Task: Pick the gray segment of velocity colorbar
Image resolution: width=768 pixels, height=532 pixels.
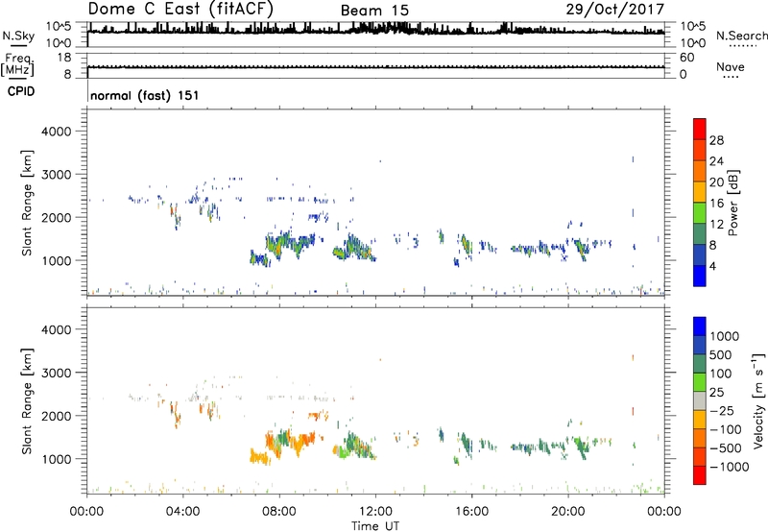Action: coord(700,400)
